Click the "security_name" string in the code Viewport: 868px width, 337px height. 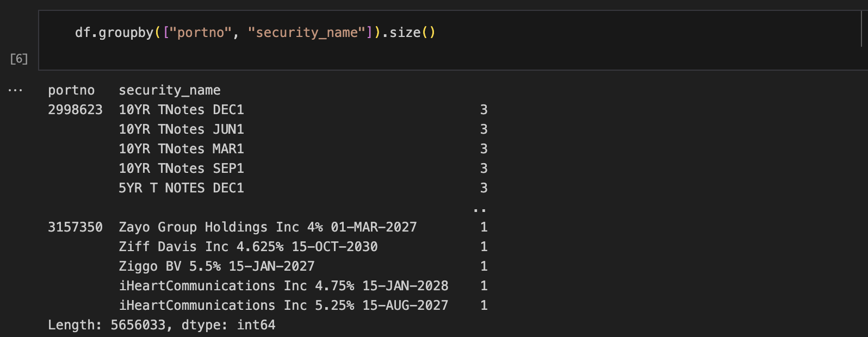click(307, 33)
